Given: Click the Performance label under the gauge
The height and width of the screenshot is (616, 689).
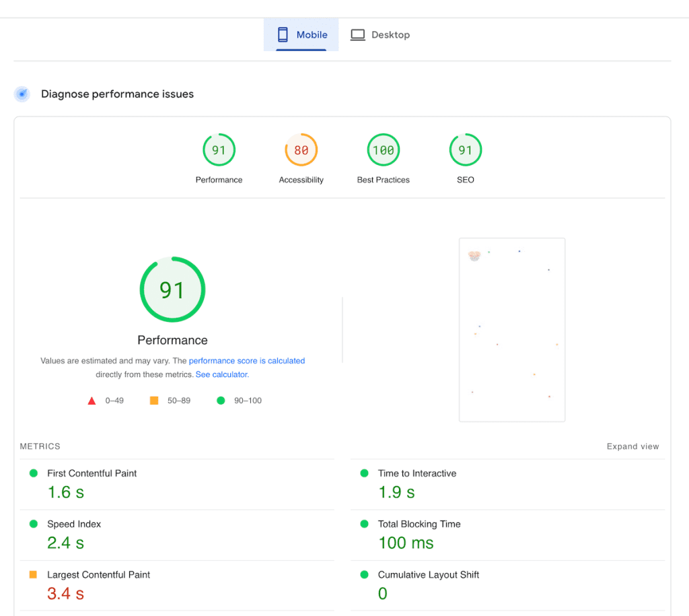Looking at the screenshot, I should point(219,180).
